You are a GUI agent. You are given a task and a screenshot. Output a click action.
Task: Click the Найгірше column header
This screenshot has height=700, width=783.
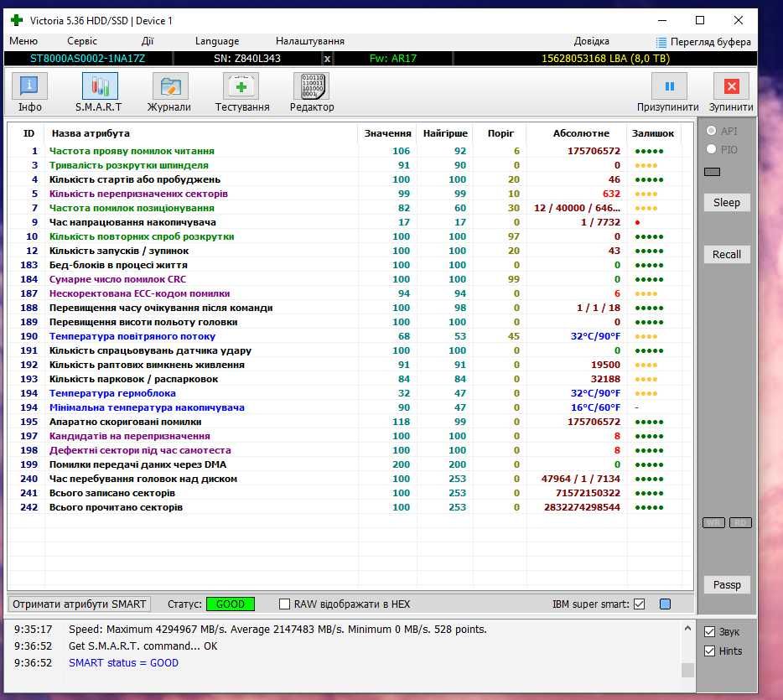(445, 133)
